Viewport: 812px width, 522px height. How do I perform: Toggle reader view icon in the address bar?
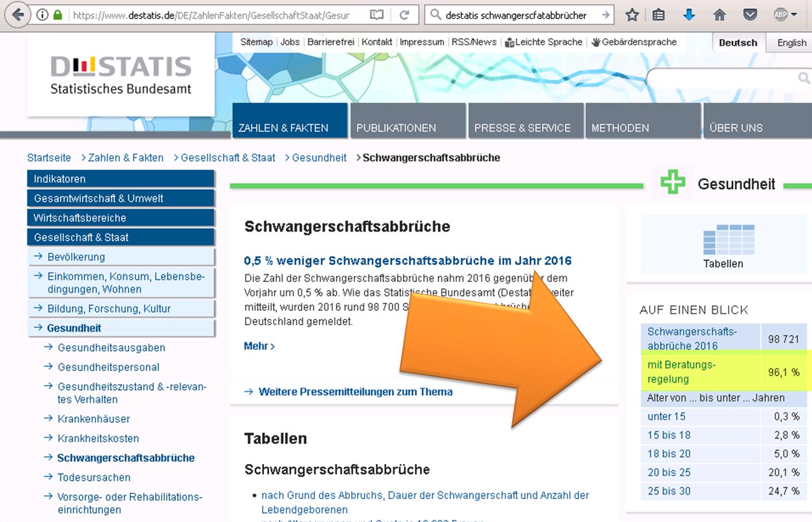pos(377,15)
